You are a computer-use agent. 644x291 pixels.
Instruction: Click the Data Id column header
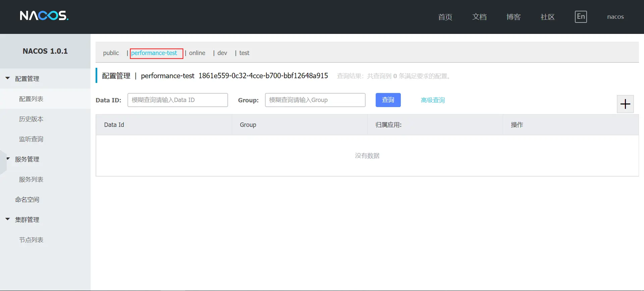164,125
